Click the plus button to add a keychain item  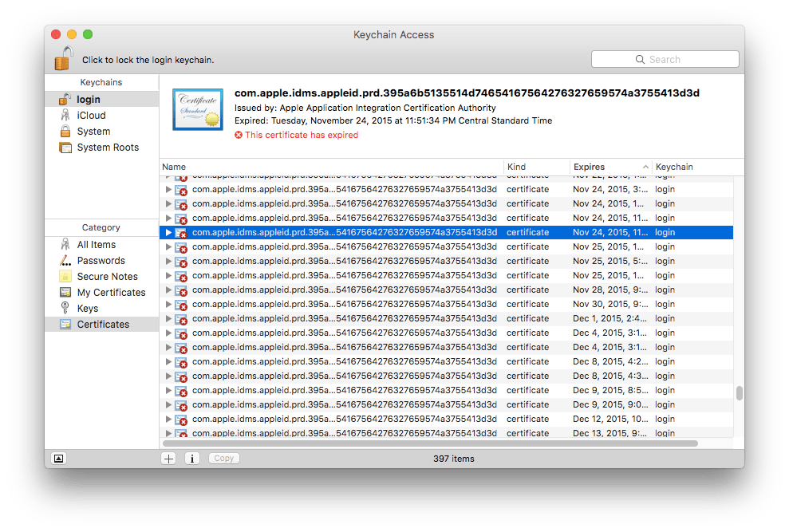(x=168, y=459)
